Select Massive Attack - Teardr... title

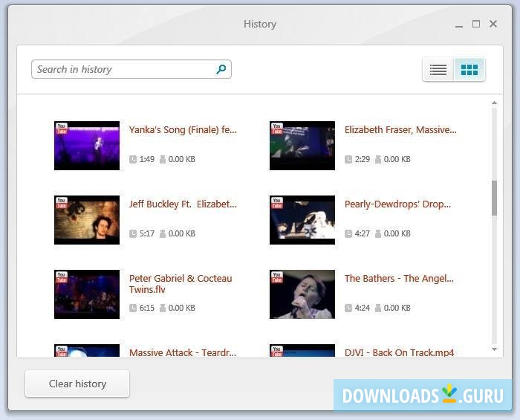pyautogui.click(x=183, y=352)
